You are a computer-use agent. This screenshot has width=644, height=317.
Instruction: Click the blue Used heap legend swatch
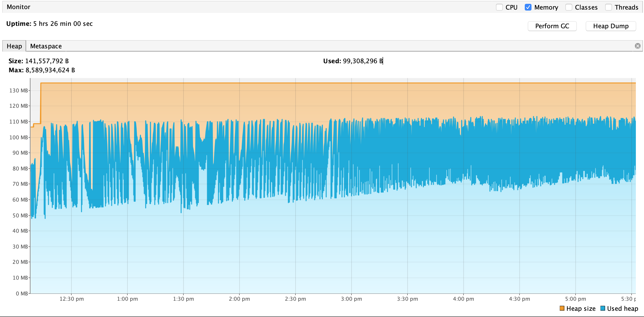tap(603, 308)
